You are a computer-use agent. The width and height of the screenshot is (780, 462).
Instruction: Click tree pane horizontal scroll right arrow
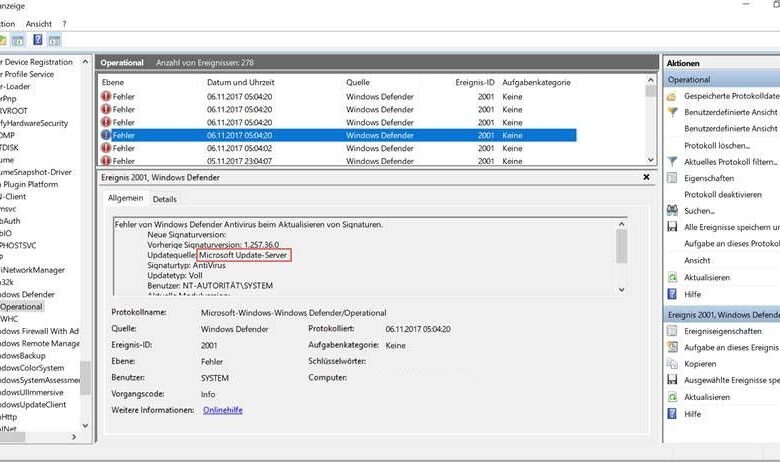tap(74, 437)
